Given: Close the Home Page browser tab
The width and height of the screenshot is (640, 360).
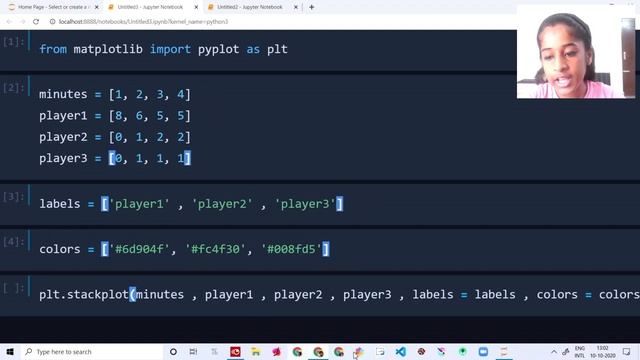Looking at the screenshot, I should [97, 7].
